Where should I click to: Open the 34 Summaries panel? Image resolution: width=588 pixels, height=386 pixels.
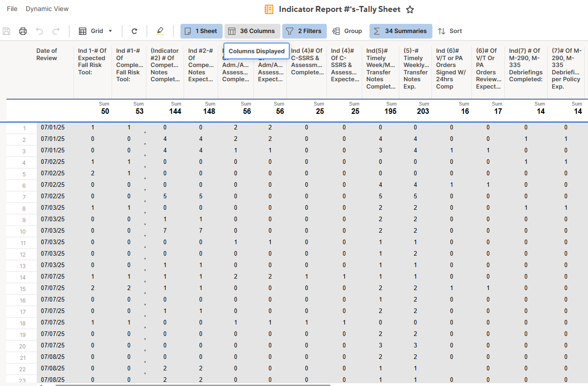401,31
